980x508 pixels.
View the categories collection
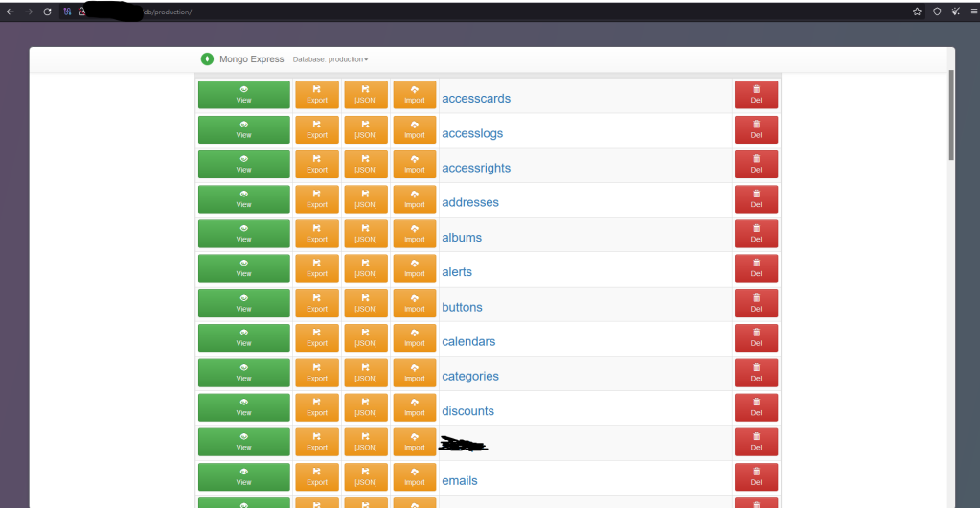coord(243,373)
